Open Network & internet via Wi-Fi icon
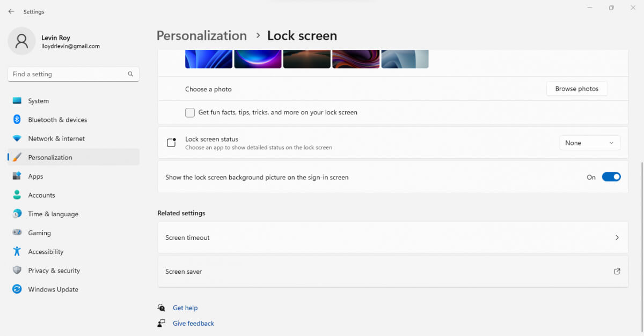The image size is (644, 336). click(17, 138)
